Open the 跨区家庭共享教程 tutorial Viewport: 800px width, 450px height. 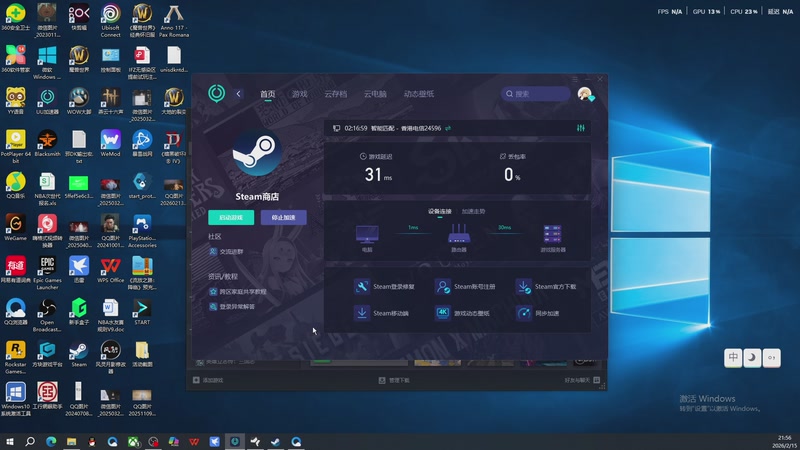pyautogui.click(x=238, y=291)
